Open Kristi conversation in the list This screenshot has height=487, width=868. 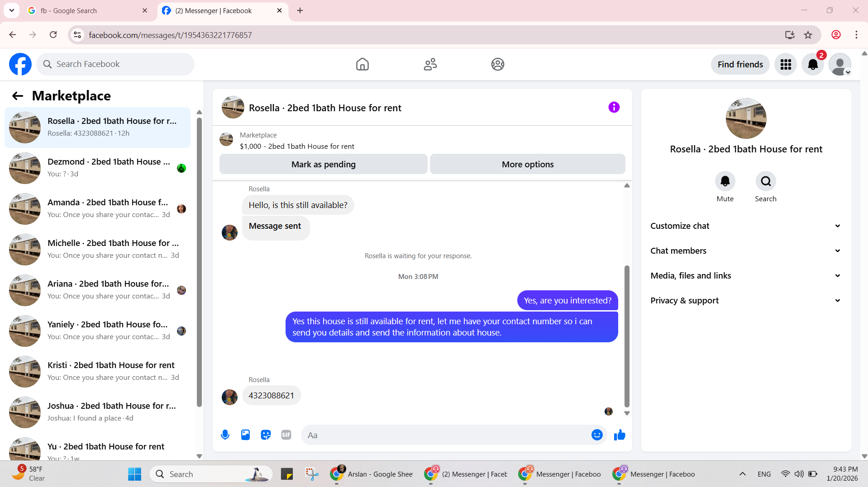(97, 372)
